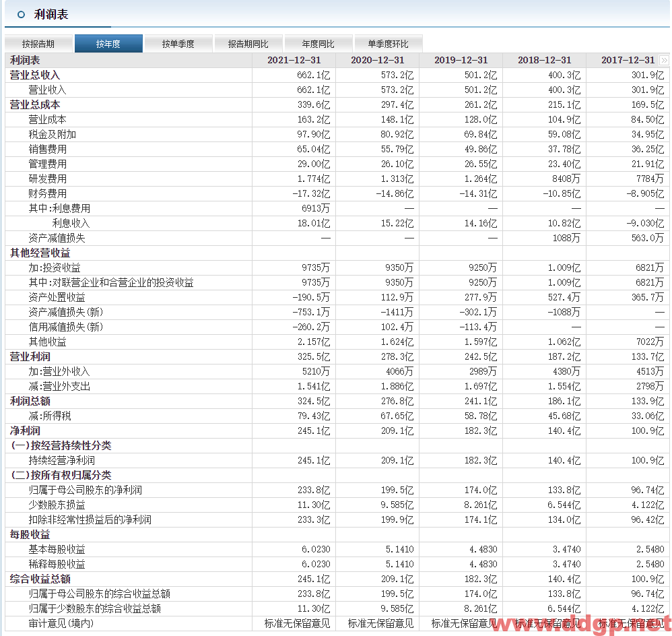Viewport: 672px width, 636px height.
Task: Click the 2019-12-31 column header
Action: [x=461, y=60]
